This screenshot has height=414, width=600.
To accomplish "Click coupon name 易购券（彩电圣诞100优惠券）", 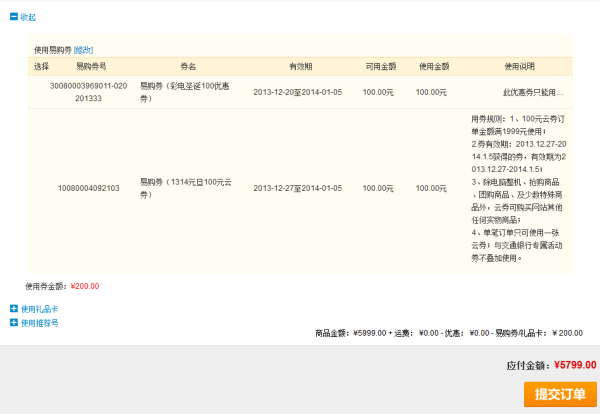I will coord(184,92).
